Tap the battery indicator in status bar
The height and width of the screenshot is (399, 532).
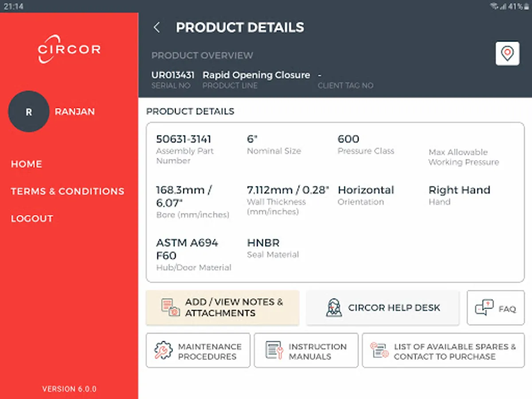(x=526, y=6)
